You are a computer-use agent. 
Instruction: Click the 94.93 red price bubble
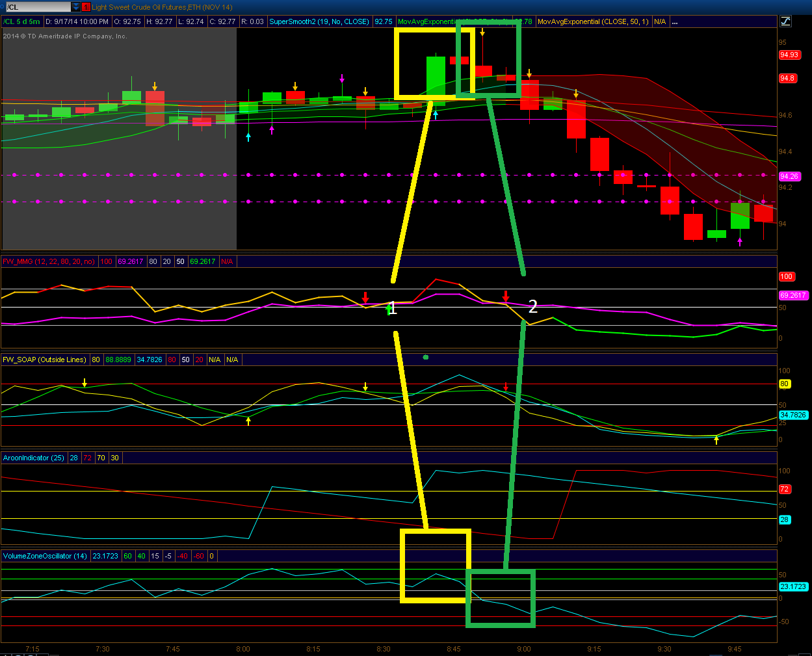click(789, 55)
